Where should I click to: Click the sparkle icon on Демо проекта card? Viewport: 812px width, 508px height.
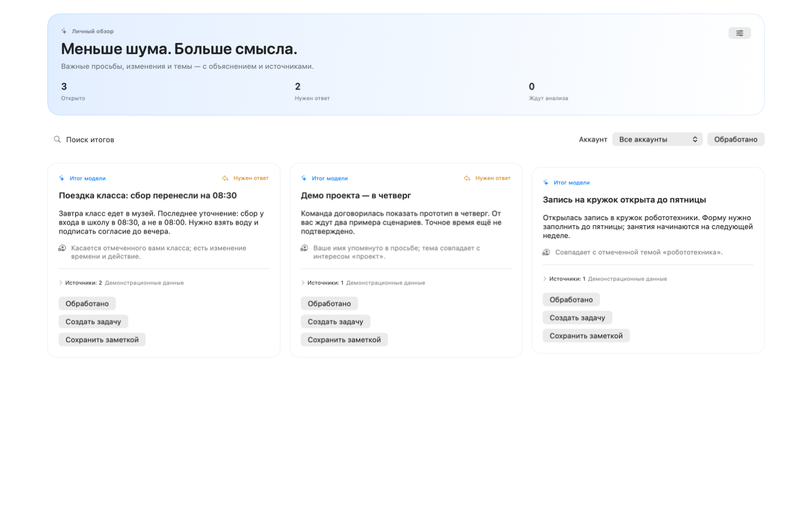coord(304,178)
